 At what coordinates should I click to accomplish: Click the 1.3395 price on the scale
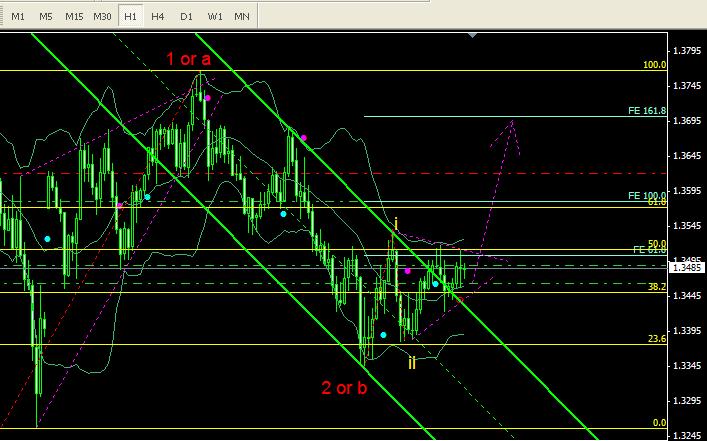[x=687, y=331]
